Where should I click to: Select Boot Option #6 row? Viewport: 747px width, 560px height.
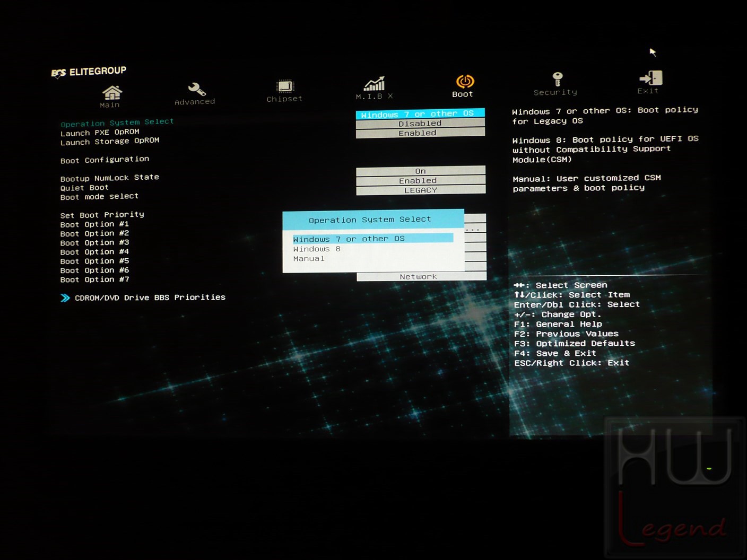[94, 270]
